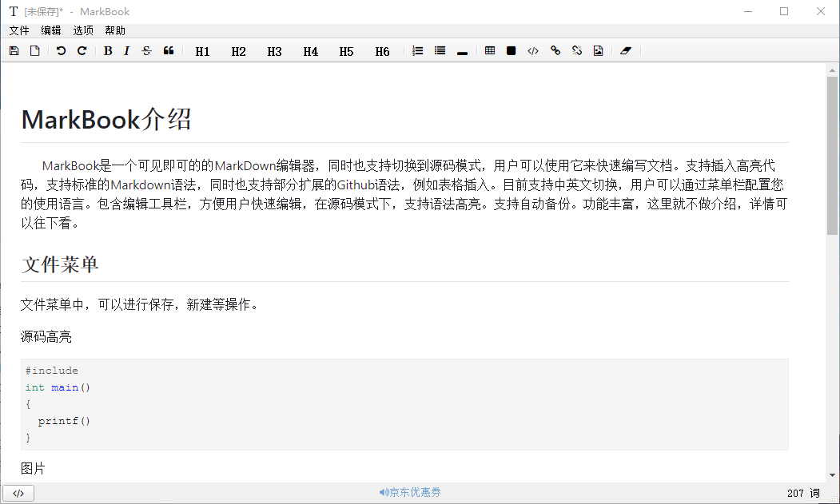This screenshot has width=840, height=504.
Task: Toggle italic formatting
Action: (126, 51)
